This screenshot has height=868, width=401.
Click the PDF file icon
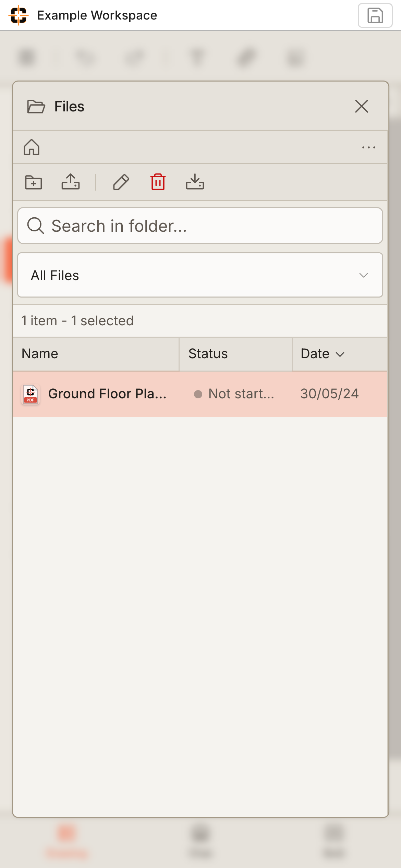point(31,394)
